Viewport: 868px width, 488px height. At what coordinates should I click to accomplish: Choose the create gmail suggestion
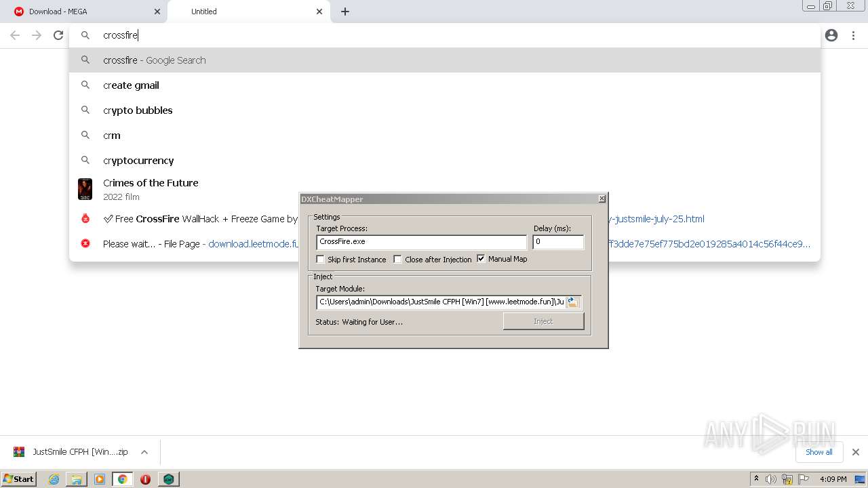tap(444, 85)
